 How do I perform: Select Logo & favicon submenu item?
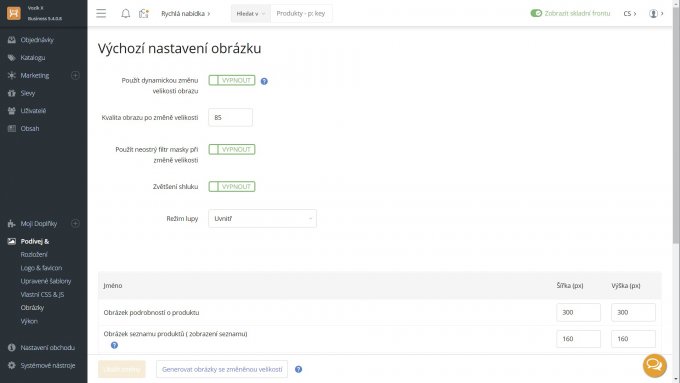click(41, 268)
